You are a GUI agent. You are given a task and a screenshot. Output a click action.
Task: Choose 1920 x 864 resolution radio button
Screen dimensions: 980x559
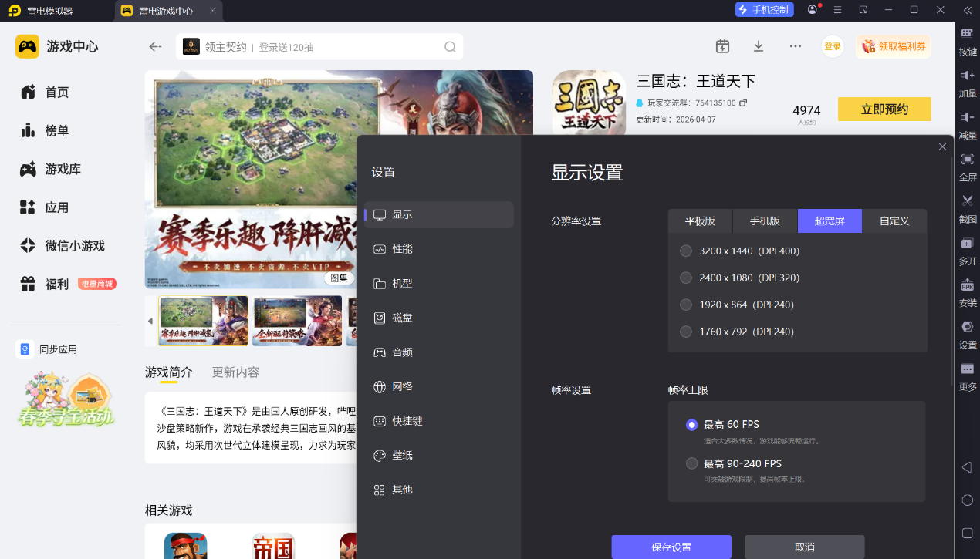coord(686,305)
